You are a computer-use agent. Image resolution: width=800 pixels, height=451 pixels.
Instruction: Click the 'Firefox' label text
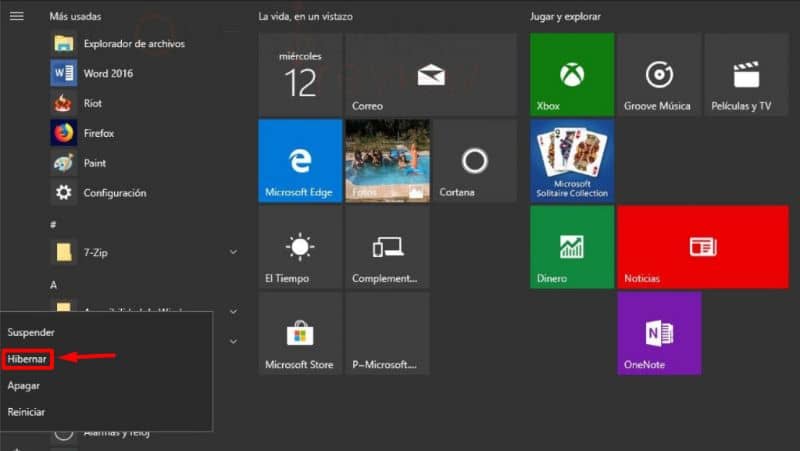[99, 133]
